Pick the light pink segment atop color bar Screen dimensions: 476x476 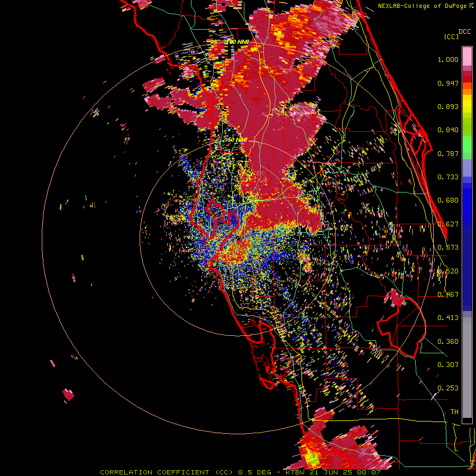coord(467,56)
